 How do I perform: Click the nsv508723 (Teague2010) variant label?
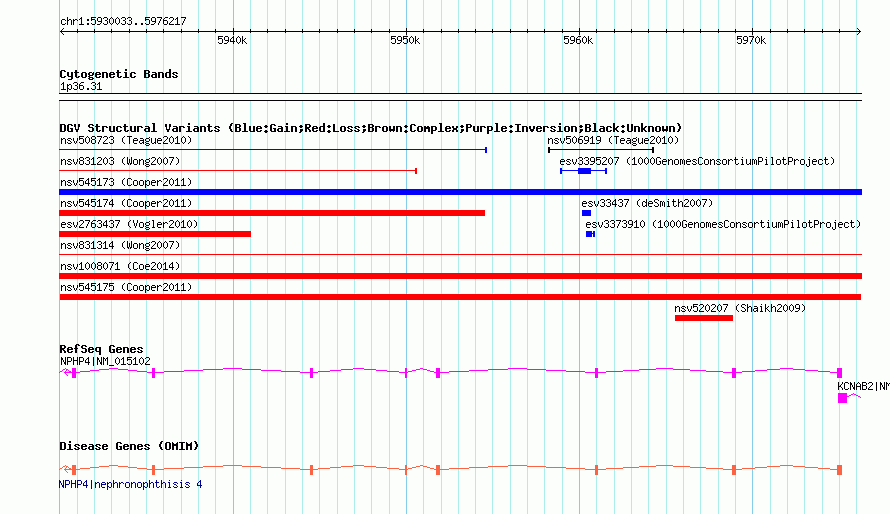pos(126,140)
